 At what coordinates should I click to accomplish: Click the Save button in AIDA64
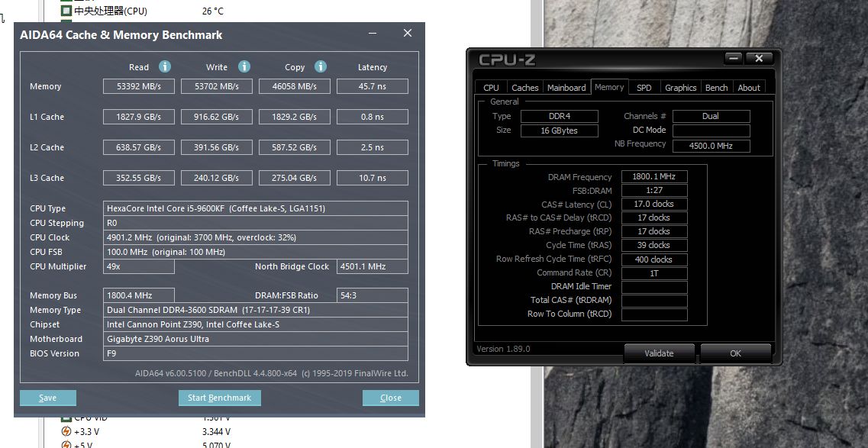(x=48, y=398)
